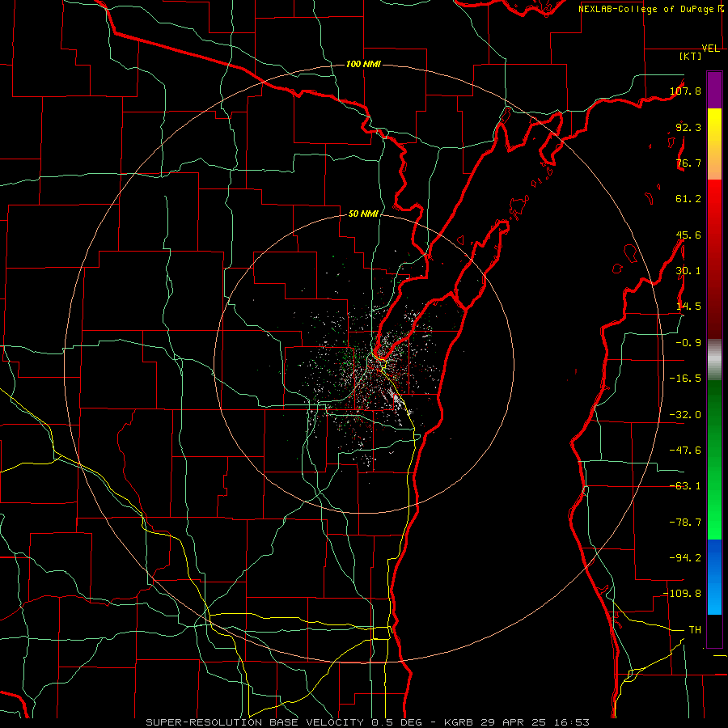Click the 100 NMI range ring label

coord(363,64)
